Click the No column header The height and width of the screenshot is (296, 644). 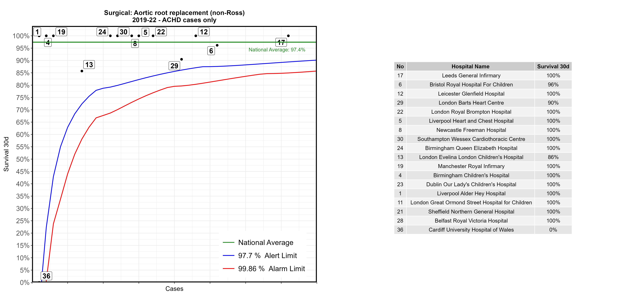[400, 66]
